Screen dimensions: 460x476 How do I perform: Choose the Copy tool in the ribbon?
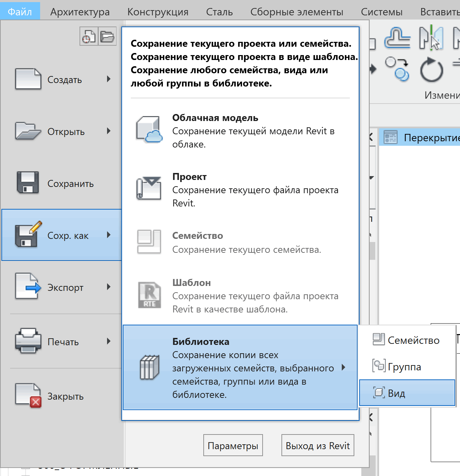pos(398,69)
